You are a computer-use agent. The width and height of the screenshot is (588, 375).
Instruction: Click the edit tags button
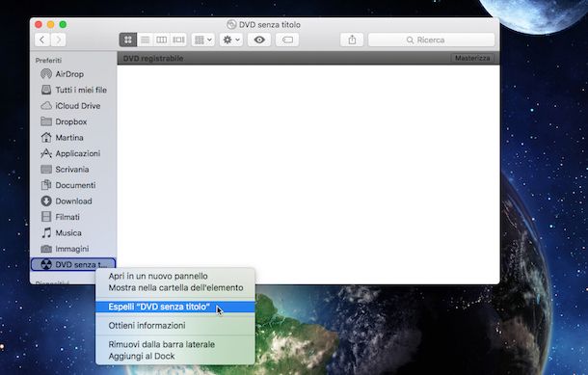tap(287, 40)
